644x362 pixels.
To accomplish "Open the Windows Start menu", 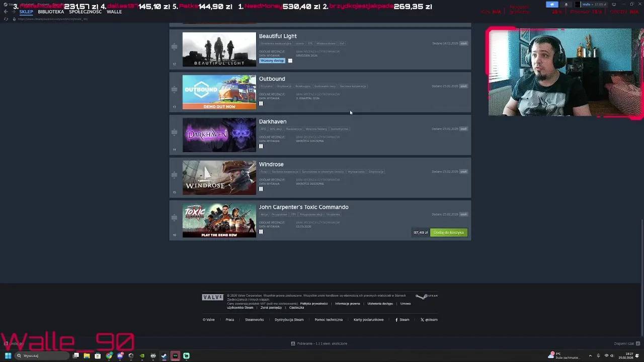I will [8, 356].
